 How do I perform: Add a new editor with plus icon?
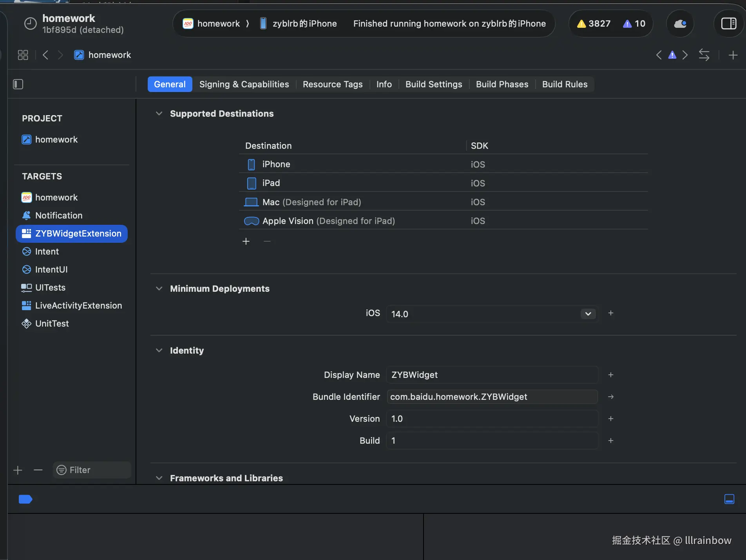coord(733,55)
